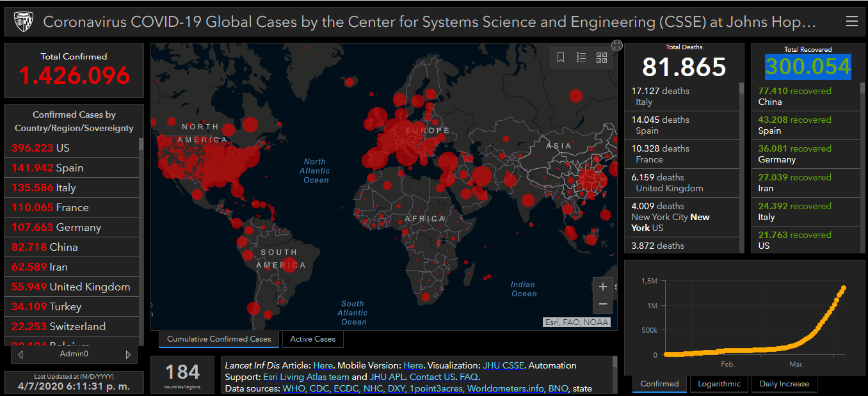Viewport: 868px width, 396px height.
Task: Click the 17.127 deaths Italy entry
Action: [682, 96]
